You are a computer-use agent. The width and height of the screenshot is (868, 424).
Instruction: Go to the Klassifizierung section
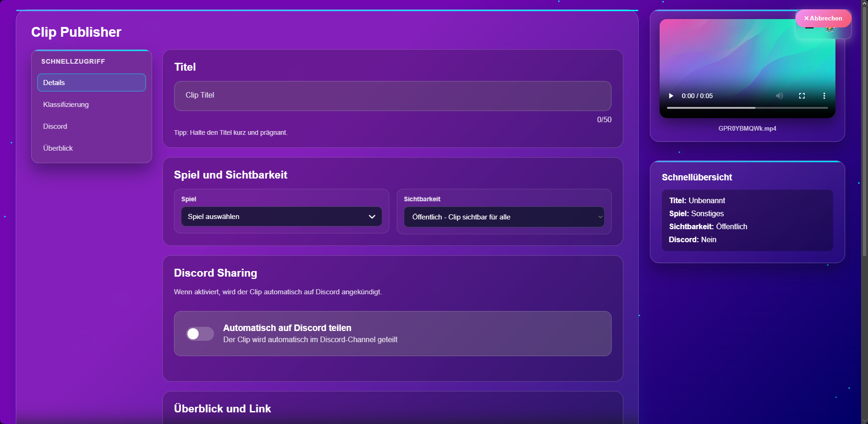pos(66,105)
